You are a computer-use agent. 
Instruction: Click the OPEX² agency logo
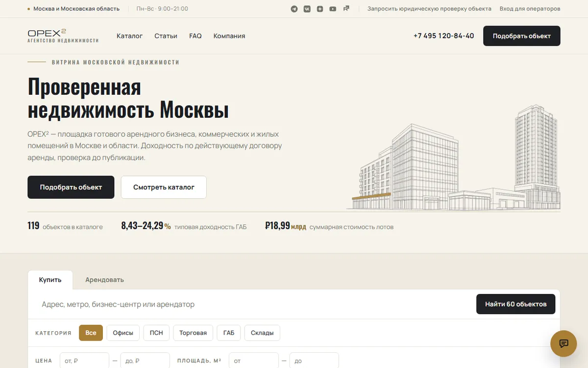point(63,36)
